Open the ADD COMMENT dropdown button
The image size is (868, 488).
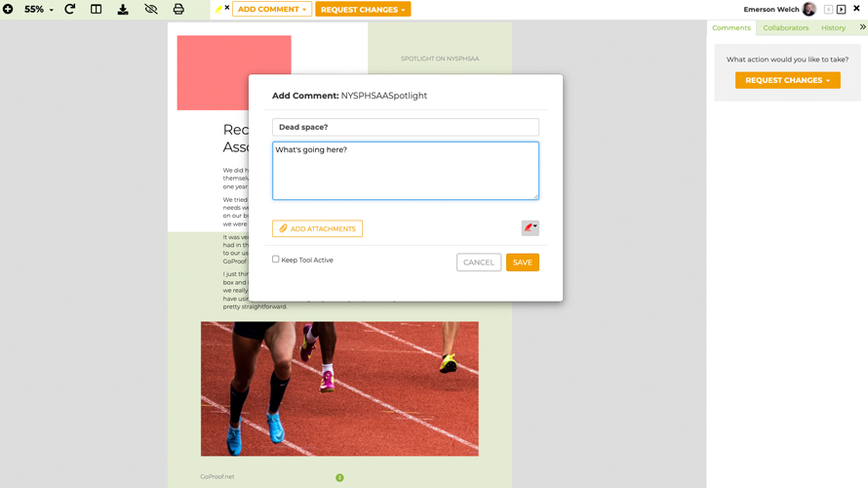pos(272,10)
